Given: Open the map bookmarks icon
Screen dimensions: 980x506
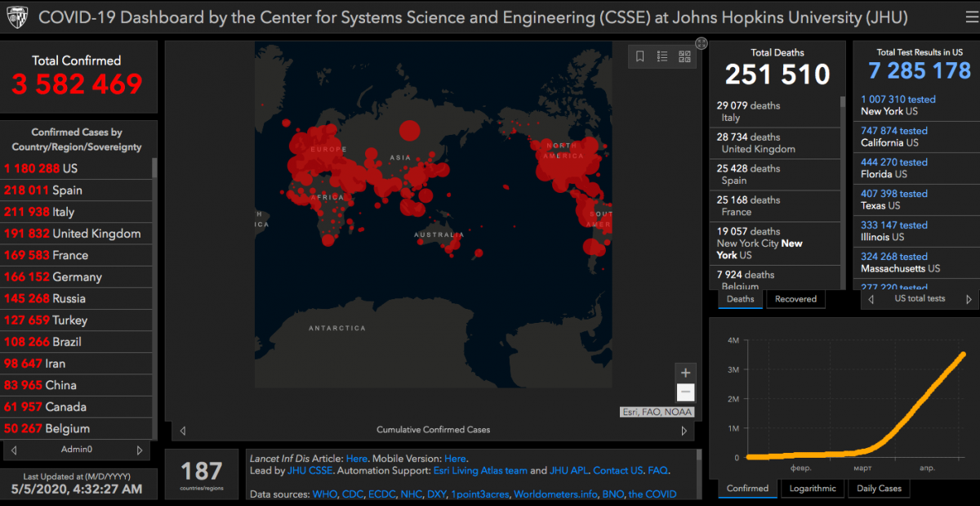Looking at the screenshot, I should [x=640, y=56].
